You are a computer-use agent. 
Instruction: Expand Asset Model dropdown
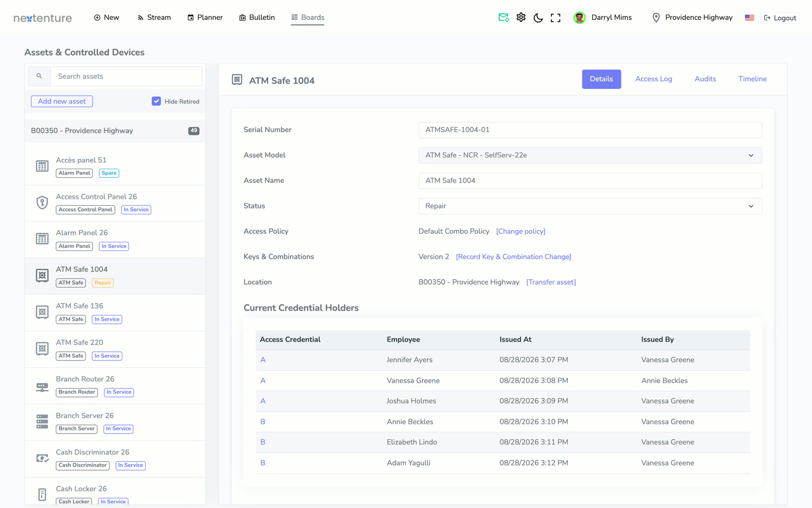(x=590, y=155)
